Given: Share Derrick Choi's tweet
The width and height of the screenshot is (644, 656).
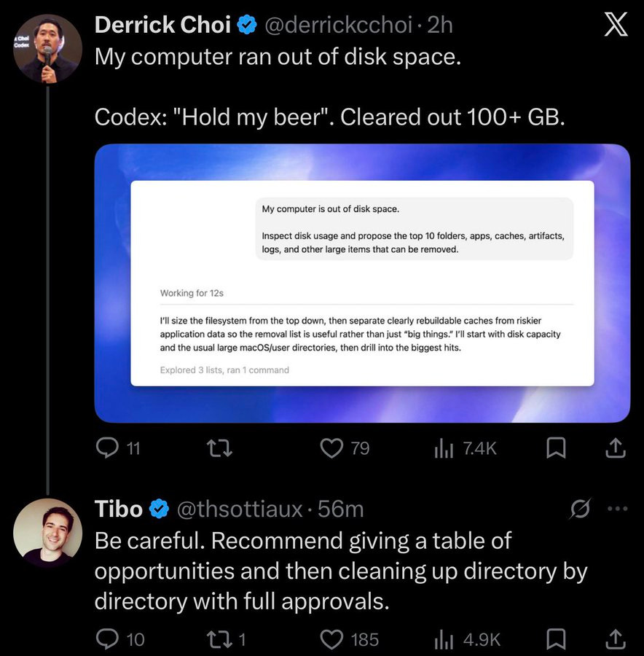Looking at the screenshot, I should [616, 448].
